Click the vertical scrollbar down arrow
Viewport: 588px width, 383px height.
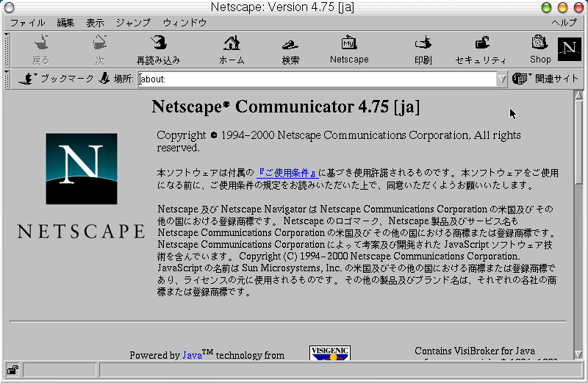pyautogui.click(x=578, y=354)
